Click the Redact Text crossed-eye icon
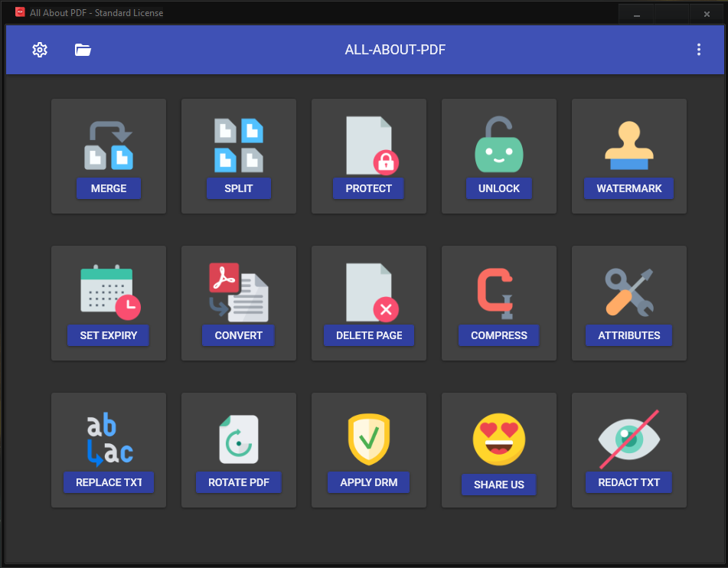 pyautogui.click(x=629, y=439)
